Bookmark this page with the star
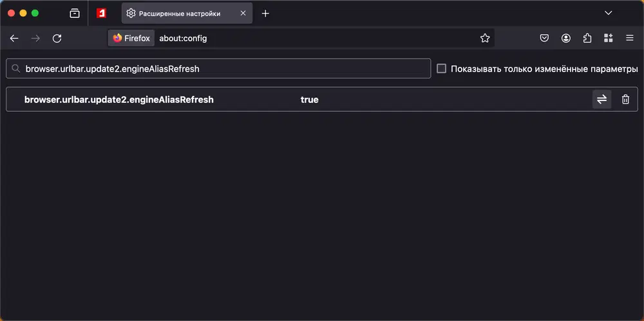 point(485,39)
